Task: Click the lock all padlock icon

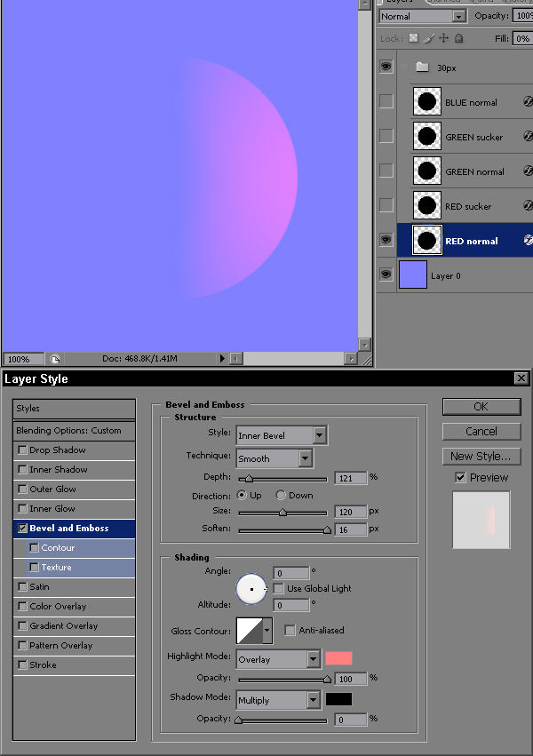Action: [458, 38]
